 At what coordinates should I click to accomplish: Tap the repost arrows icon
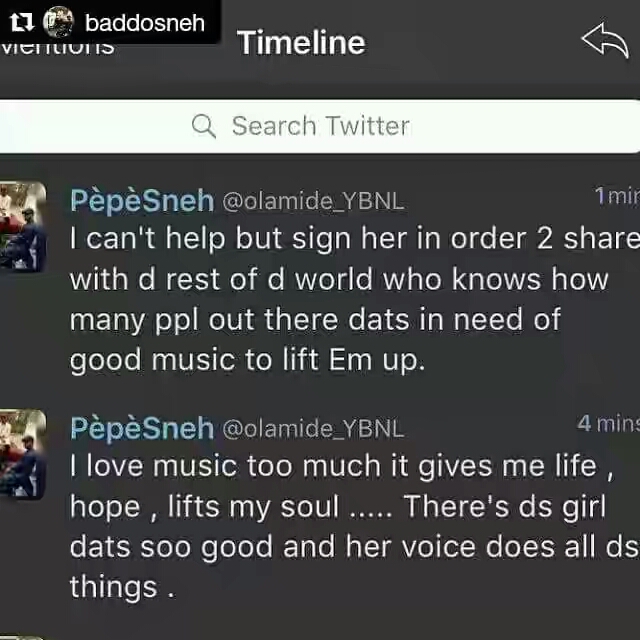(21, 22)
